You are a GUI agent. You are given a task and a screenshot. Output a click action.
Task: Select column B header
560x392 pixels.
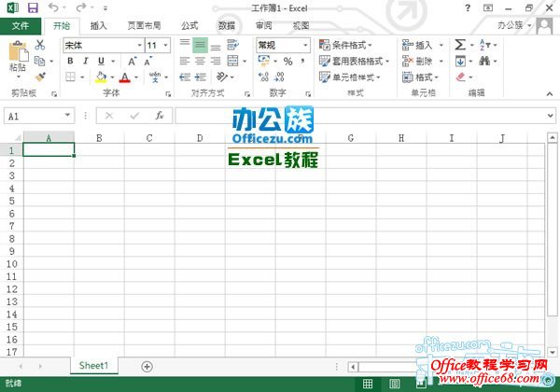point(99,138)
